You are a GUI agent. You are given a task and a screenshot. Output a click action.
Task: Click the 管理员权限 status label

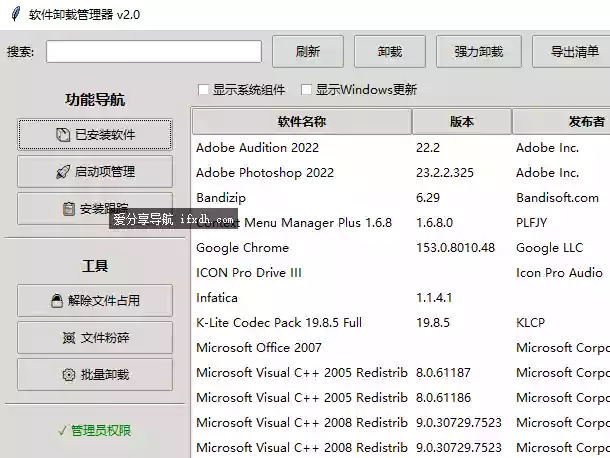(95, 431)
